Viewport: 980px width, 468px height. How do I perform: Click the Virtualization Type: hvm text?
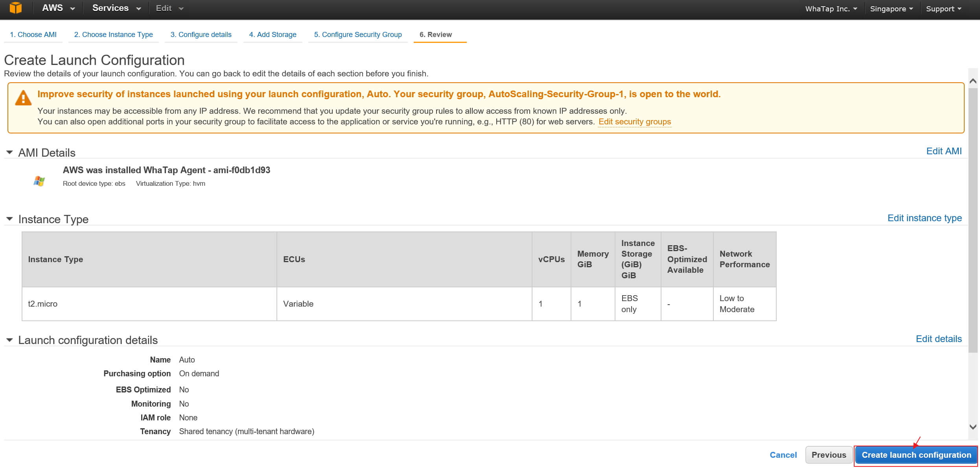170,183
